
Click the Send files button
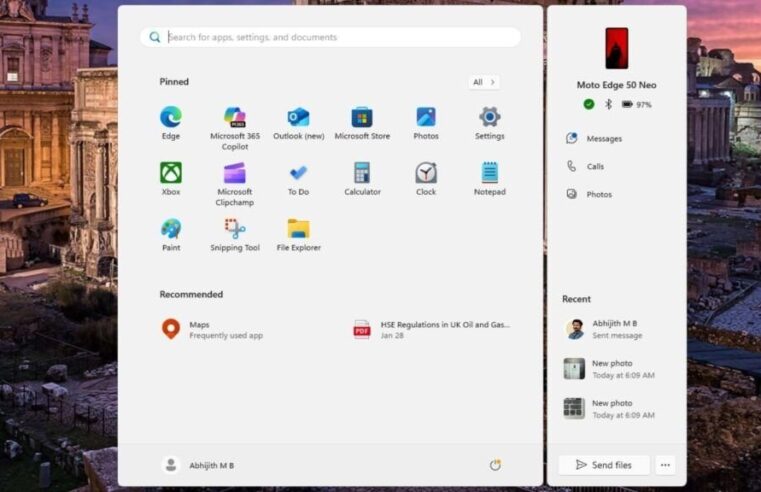604,465
